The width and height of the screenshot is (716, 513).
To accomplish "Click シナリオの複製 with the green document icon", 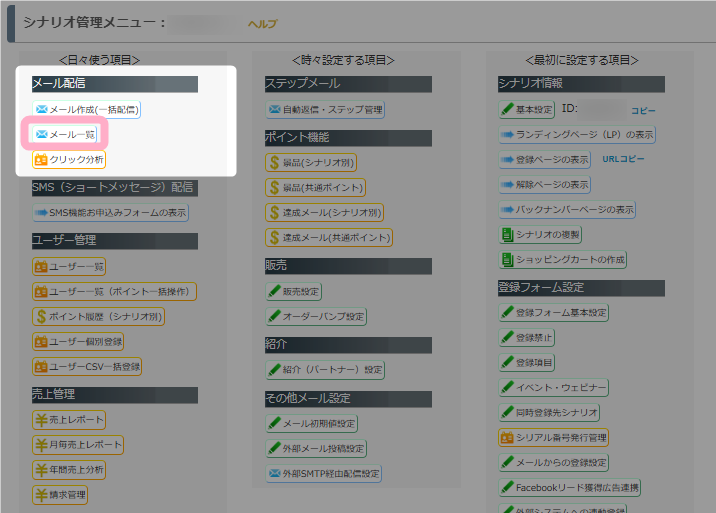I will [x=540, y=234].
